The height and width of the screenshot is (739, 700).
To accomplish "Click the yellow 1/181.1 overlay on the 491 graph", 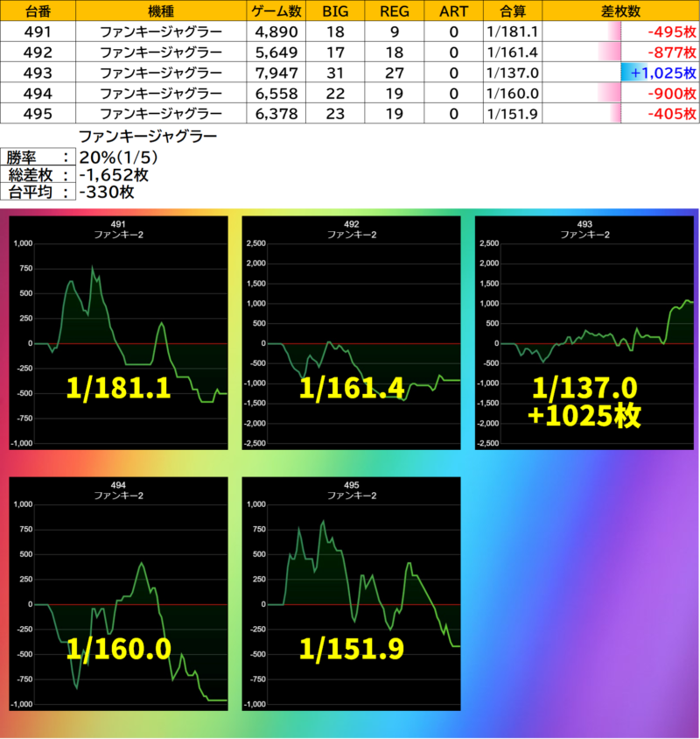I will pos(118,389).
